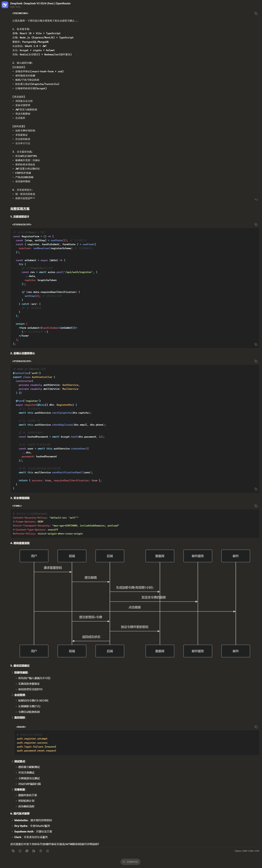Click the list item XSS/CSRF漏洞扫描
This screenshot has height=868, width=262.
[x=29, y=784]
